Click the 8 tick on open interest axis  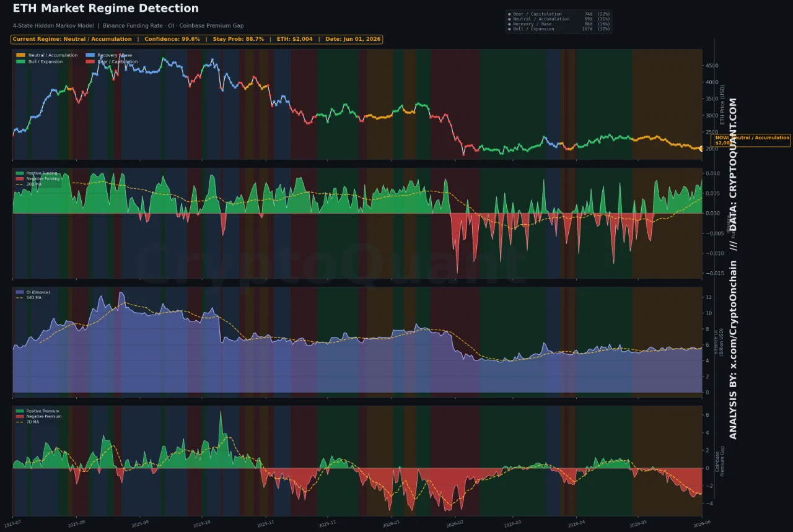707,329
